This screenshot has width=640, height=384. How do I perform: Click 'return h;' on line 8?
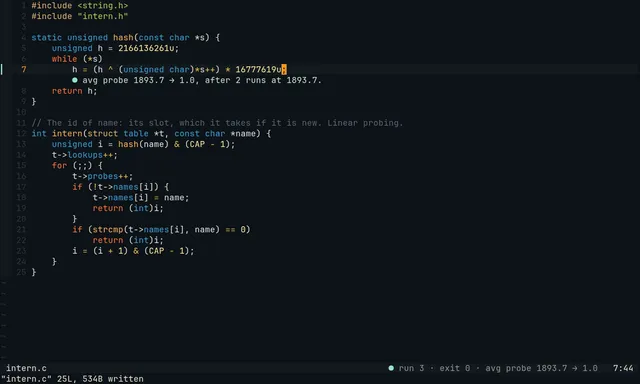tap(75, 91)
